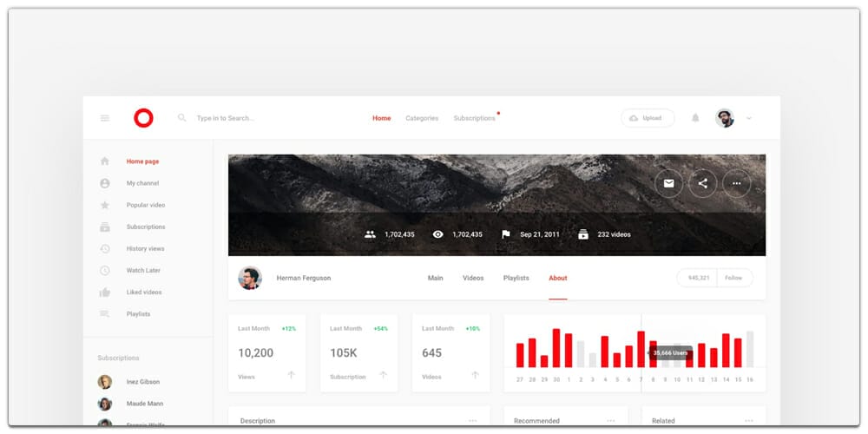
Task: Open the hamburger menu icon
Action: pos(105,118)
